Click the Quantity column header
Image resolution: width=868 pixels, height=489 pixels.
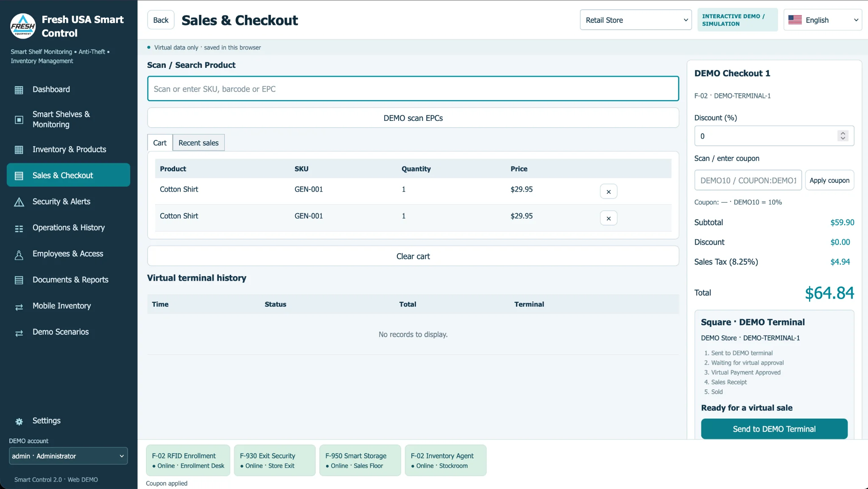[416, 169]
